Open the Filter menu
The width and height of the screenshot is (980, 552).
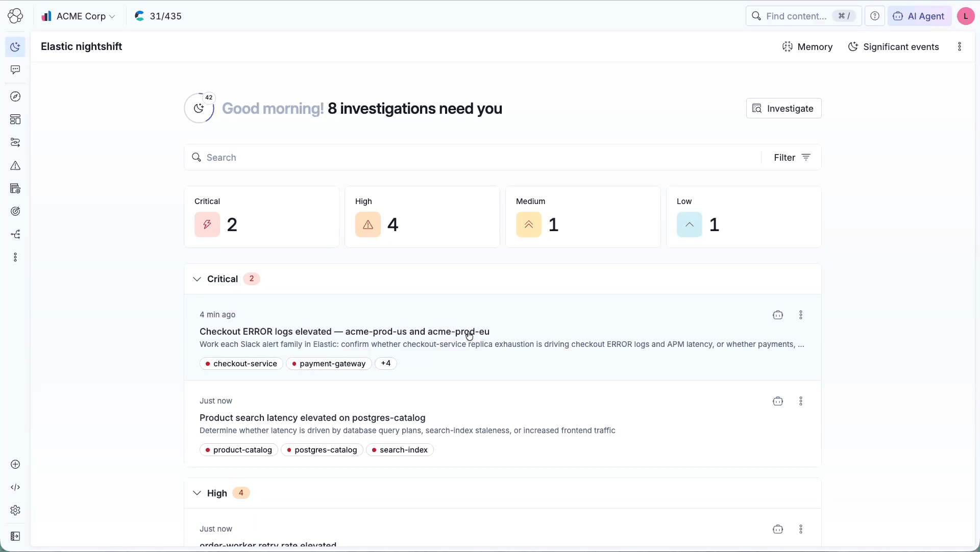pos(792,157)
